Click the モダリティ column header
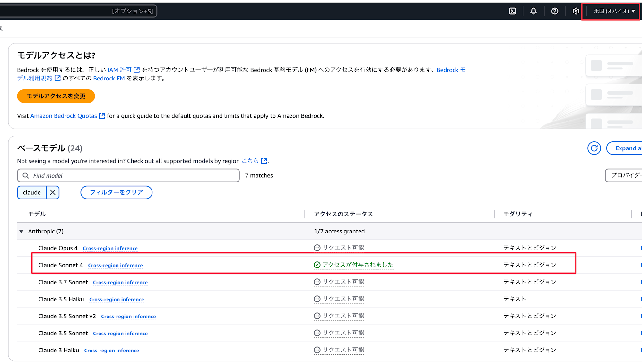The image size is (642, 364). point(518,214)
